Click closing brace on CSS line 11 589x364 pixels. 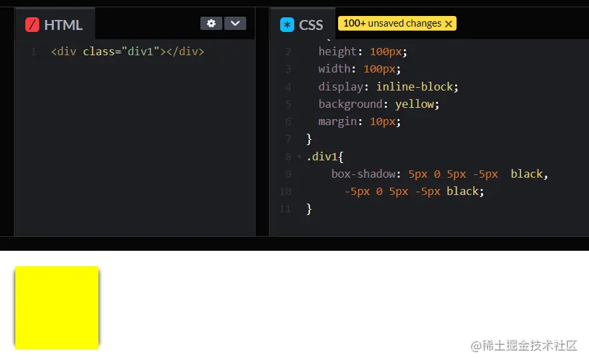pos(309,209)
